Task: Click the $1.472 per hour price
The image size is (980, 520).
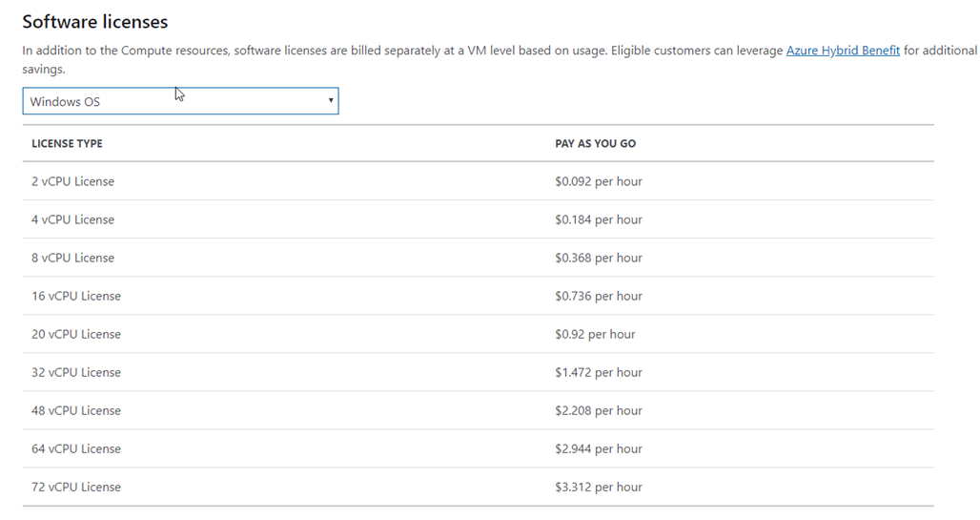Action: coord(598,372)
